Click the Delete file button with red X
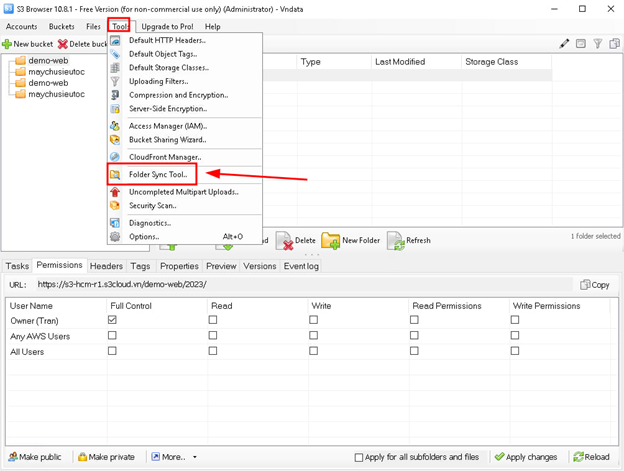 296,240
